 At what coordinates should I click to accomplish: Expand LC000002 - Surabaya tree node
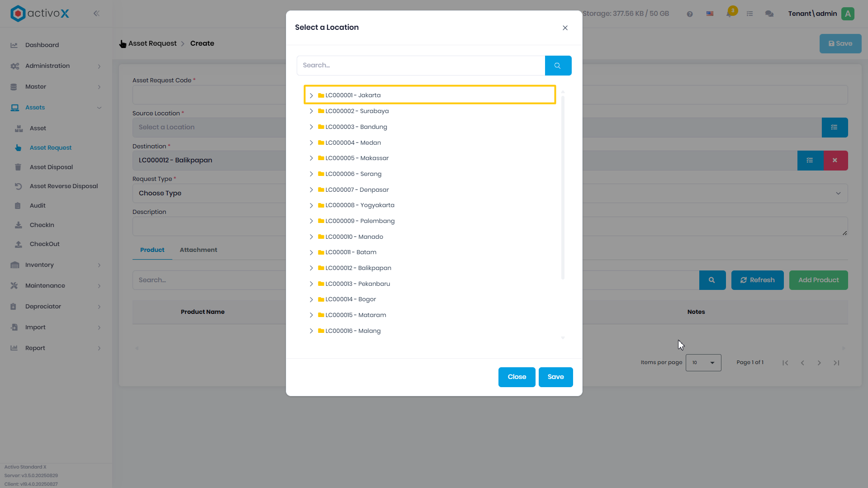point(311,111)
